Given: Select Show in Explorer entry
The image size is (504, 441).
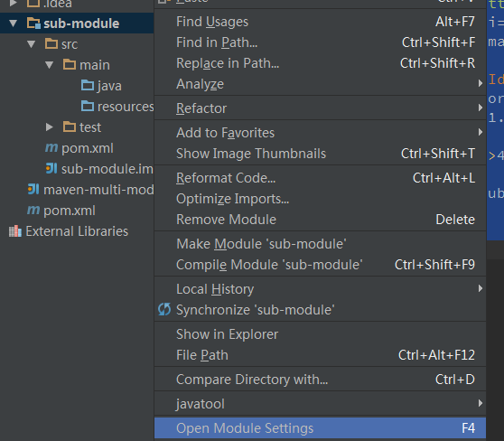Looking at the screenshot, I should tap(320, 334).
